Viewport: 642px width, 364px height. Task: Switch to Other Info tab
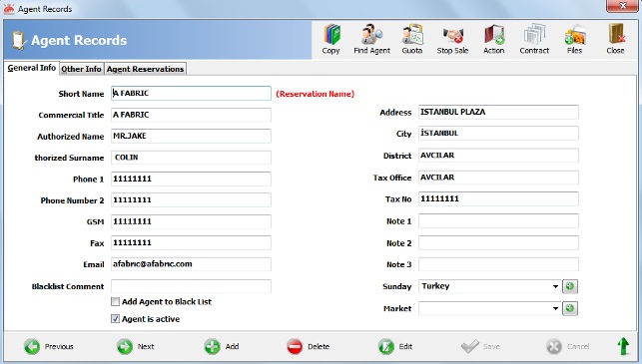pos(81,69)
